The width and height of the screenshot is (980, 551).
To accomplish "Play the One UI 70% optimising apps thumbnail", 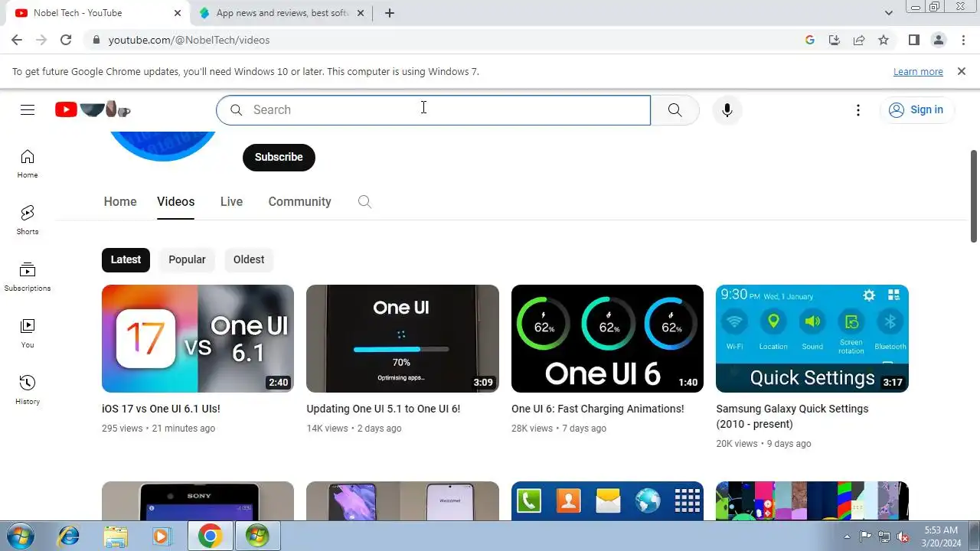I will click(403, 338).
